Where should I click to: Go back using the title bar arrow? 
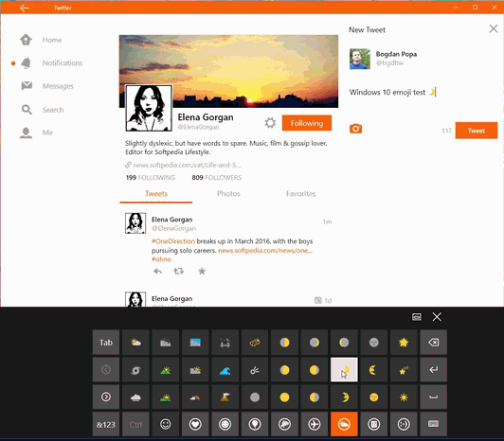tap(25, 8)
